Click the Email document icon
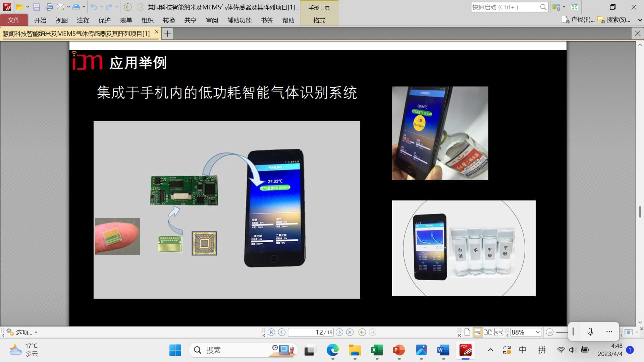The height and width of the screenshot is (362, 644). 60,7
